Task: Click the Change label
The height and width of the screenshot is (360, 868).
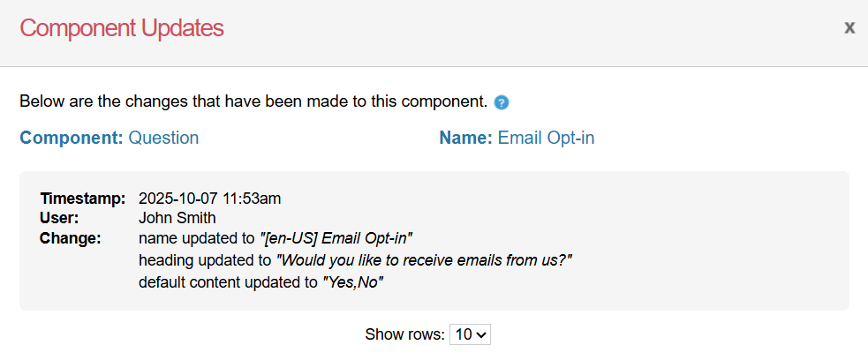Action: coord(71,238)
